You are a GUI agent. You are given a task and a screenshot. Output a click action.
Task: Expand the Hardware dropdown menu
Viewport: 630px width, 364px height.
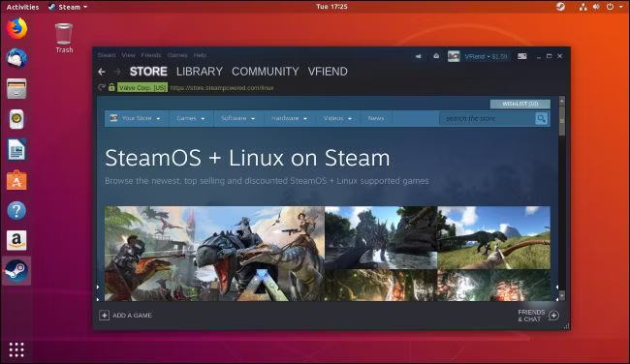(x=289, y=118)
